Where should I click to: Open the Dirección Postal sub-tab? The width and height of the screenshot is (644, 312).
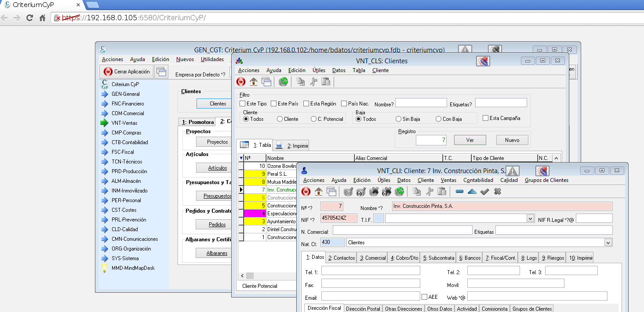pos(363,309)
